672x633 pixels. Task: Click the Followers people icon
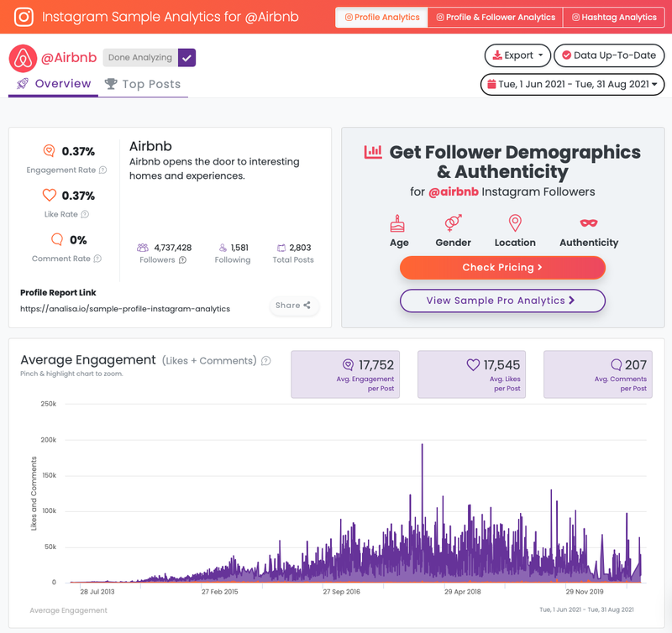[143, 248]
